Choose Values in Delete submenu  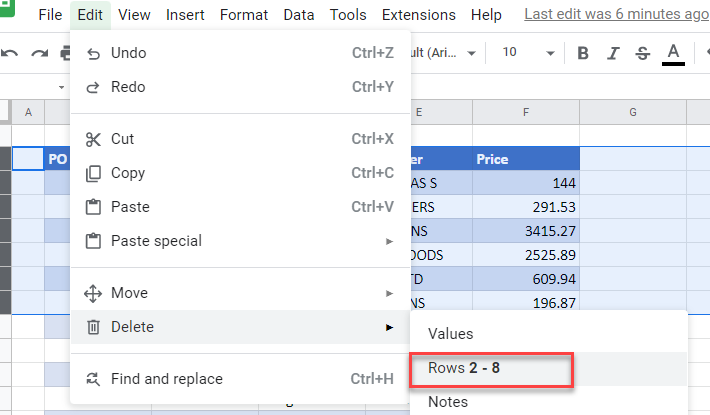click(x=450, y=334)
